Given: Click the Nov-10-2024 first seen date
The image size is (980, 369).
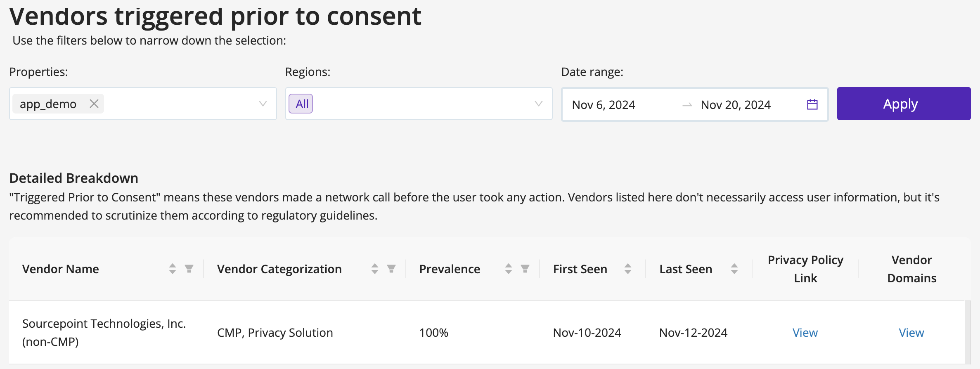Looking at the screenshot, I should pyautogui.click(x=587, y=333).
